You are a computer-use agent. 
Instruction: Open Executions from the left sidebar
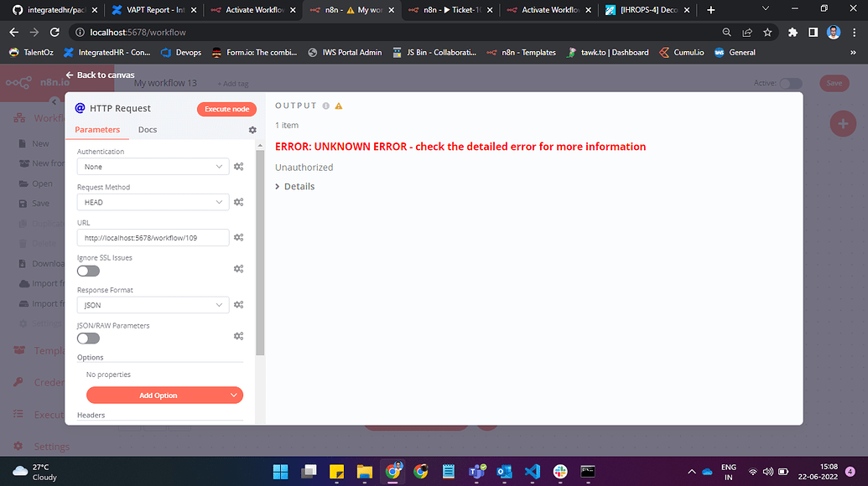tap(38, 414)
